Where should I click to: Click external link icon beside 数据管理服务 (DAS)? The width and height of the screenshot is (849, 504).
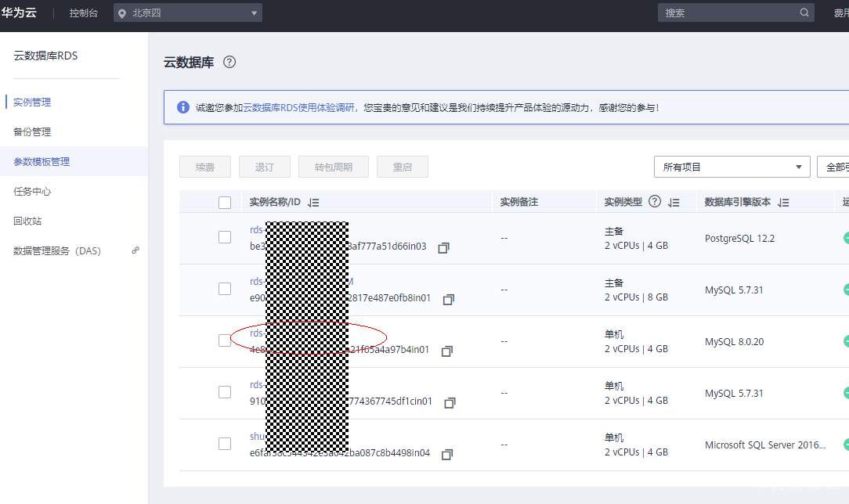coord(135,250)
